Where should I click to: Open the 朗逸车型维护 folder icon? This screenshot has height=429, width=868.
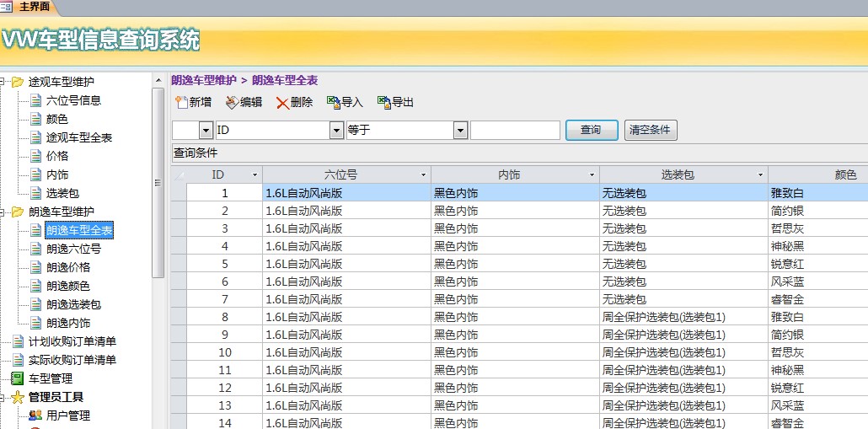point(18,212)
